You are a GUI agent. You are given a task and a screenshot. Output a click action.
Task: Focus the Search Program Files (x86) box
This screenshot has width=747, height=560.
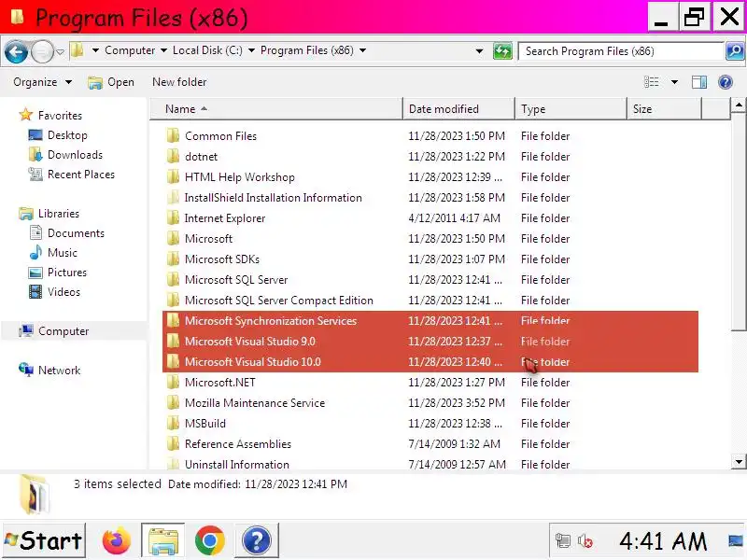click(621, 51)
